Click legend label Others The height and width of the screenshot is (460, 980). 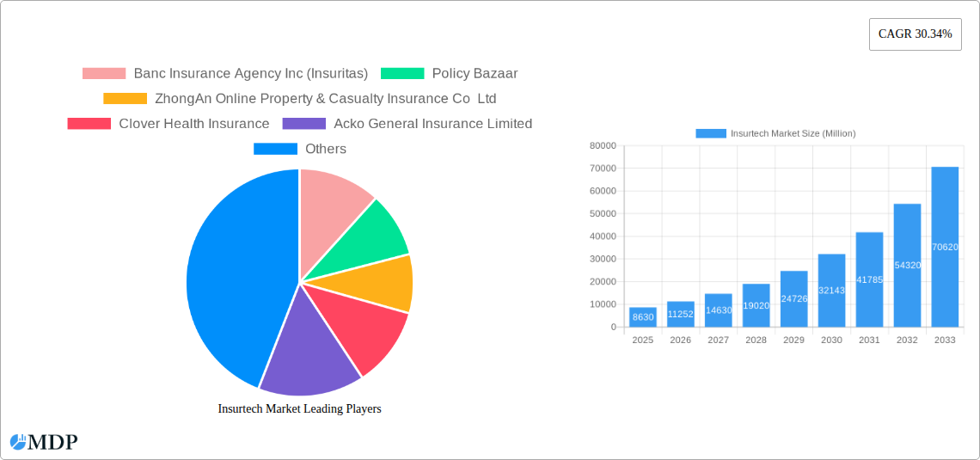(x=326, y=149)
